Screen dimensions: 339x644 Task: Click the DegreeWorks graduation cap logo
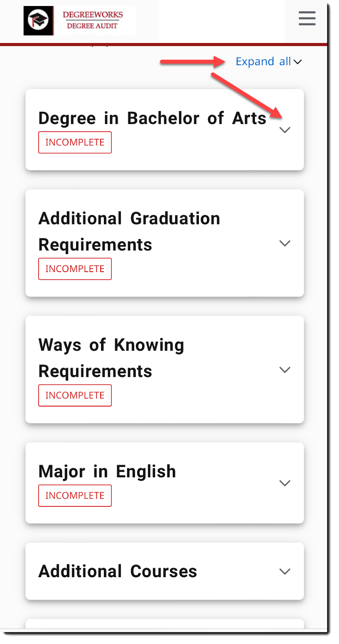click(x=38, y=21)
